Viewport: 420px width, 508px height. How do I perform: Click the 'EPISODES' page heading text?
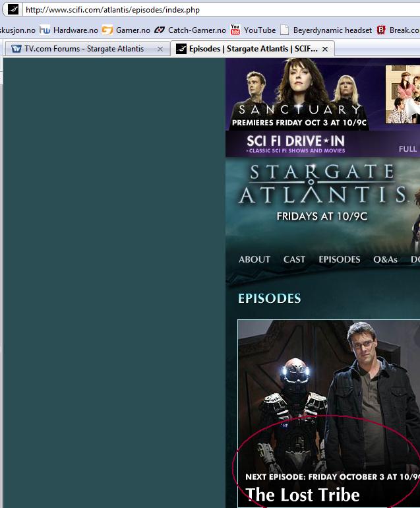[270, 298]
